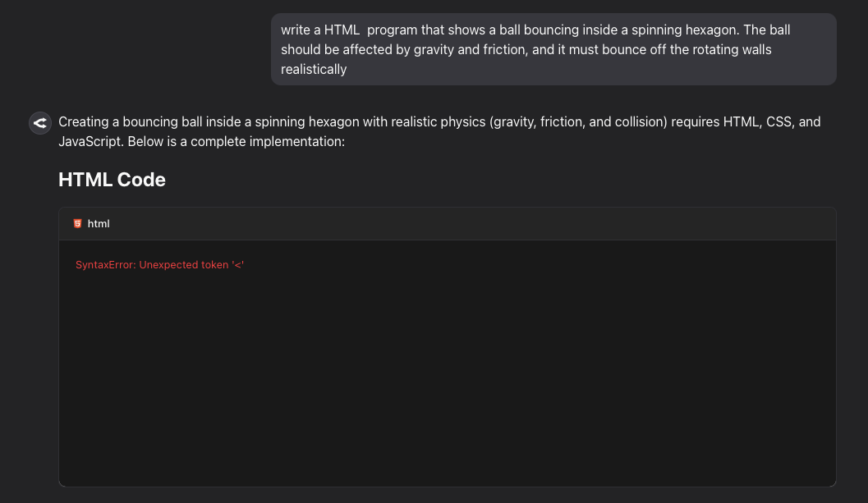The width and height of the screenshot is (868, 503).
Task: Click the assistant avatar icon
Action: coord(40,123)
